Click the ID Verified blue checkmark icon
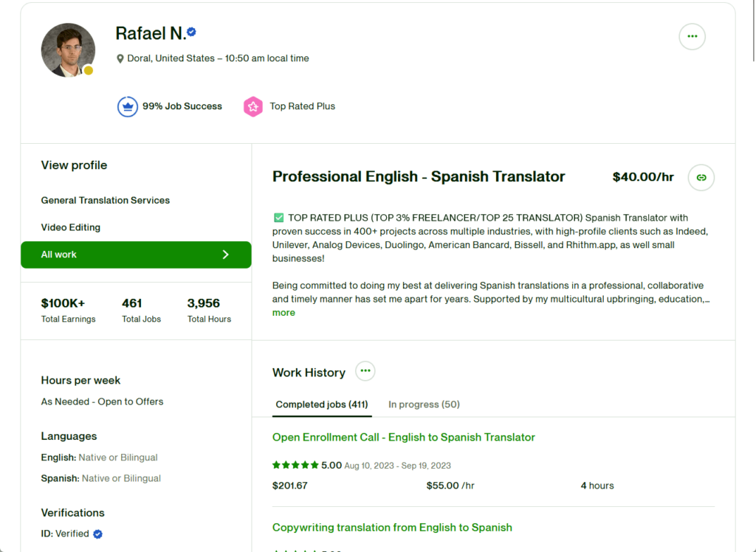The image size is (756, 552). (98, 534)
